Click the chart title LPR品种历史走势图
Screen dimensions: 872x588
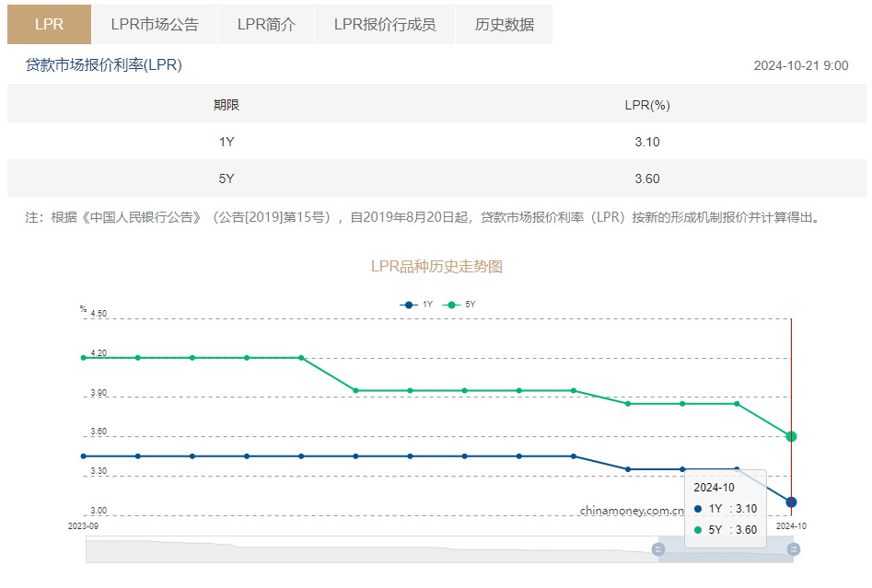(436, 267)
